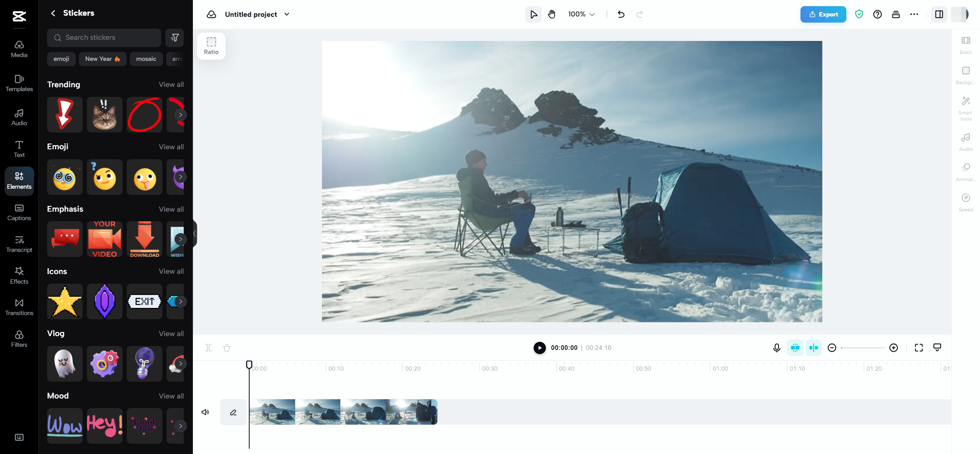This screenshot has height=454, width=980.
Task: Select the split clip icon in timeline
Action: pos(209,347)
